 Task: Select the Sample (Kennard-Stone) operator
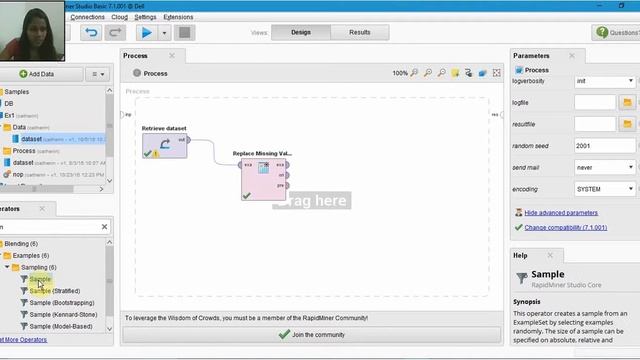[63, 315]
